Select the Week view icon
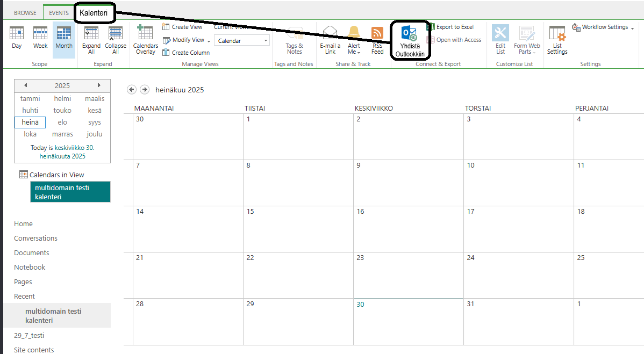 pos(40,38)
